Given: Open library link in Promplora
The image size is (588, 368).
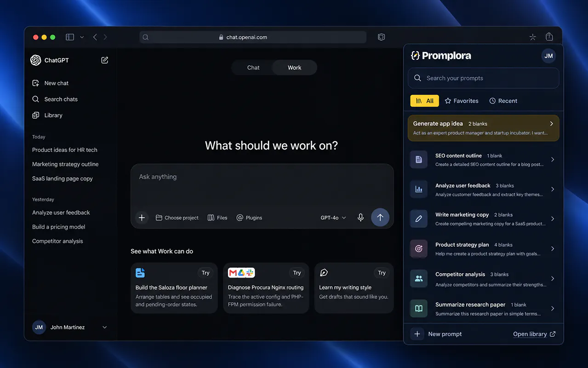Looking at the screenshot, I should [535, 334].
